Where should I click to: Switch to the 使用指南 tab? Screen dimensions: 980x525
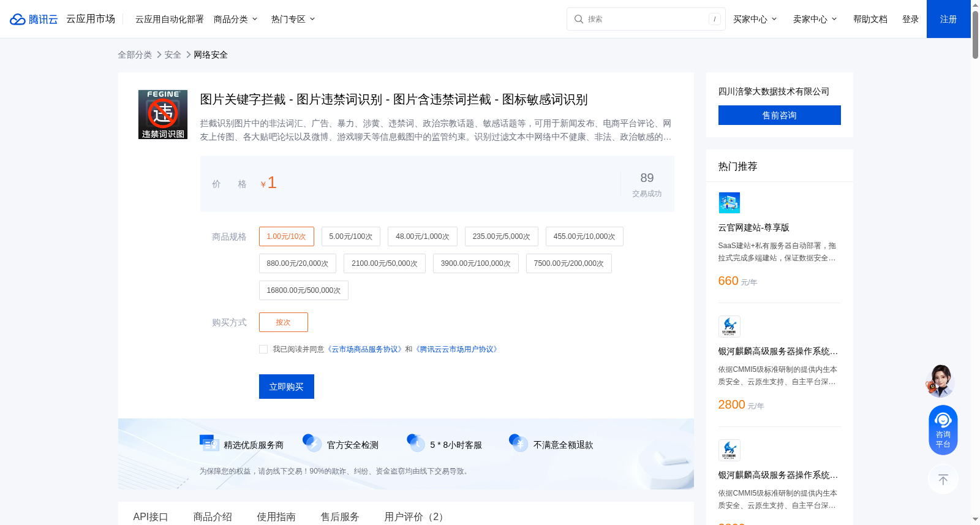point(276,516)
